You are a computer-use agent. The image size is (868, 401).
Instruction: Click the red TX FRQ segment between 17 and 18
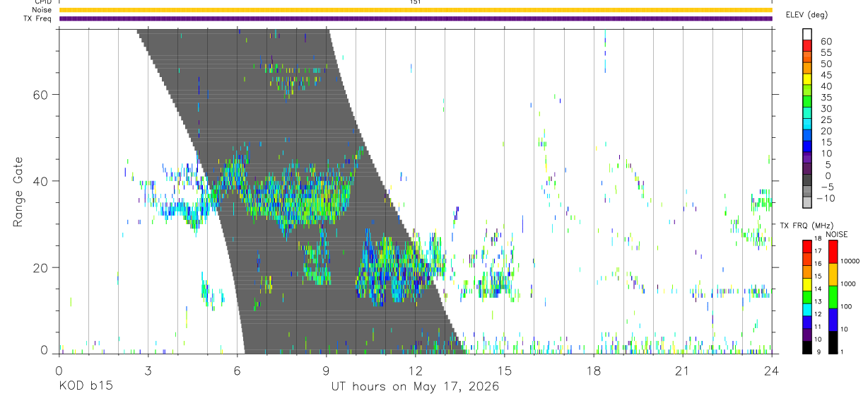807,245
